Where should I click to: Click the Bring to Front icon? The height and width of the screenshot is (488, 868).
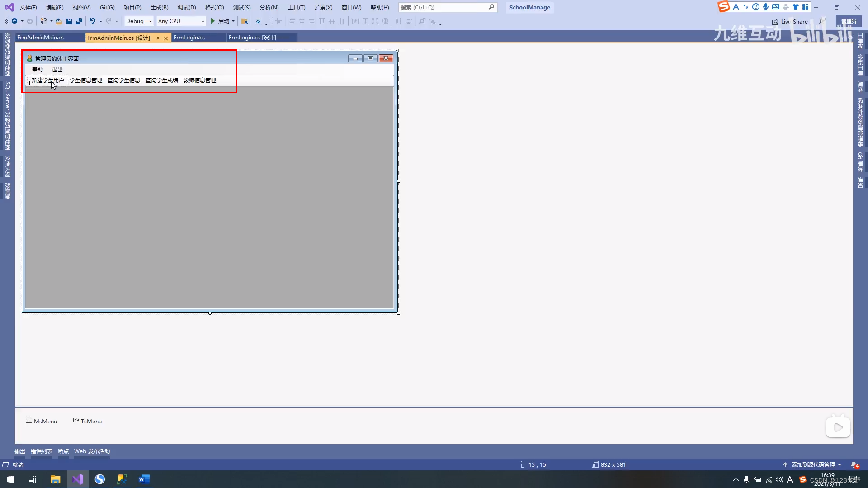(x=422, y=21)
